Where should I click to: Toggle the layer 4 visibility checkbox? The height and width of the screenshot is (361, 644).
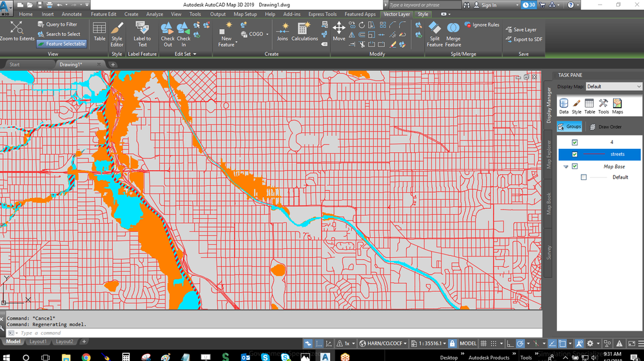[574, 142]
